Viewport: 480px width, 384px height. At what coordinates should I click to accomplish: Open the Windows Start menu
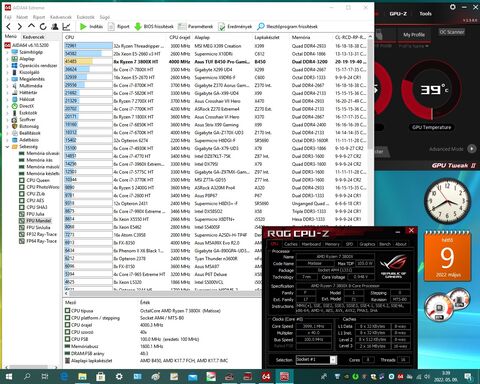[9, 377]
